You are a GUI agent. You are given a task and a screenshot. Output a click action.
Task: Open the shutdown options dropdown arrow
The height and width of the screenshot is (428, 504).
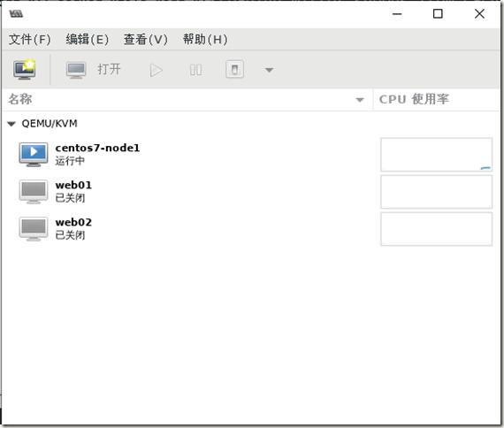pyautogui.click(x=269, y=70)
